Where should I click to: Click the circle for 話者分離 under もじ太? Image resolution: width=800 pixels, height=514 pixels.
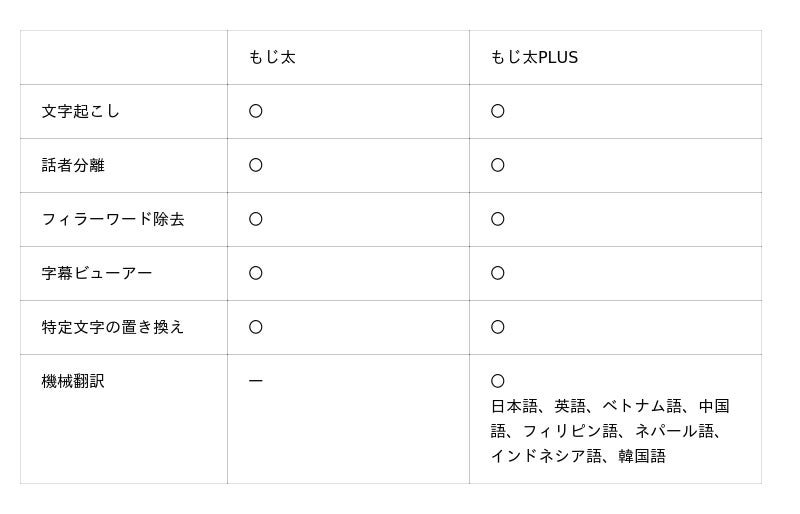pos(256,166)
